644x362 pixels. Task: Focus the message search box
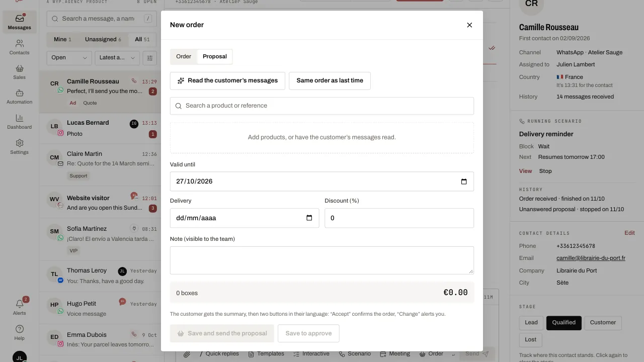click(x=102, y=19)
